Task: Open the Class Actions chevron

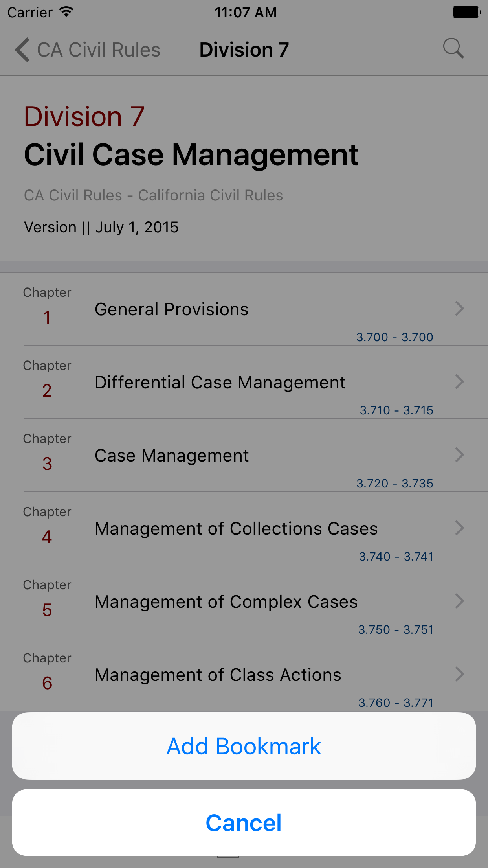Action: [459, 674]
